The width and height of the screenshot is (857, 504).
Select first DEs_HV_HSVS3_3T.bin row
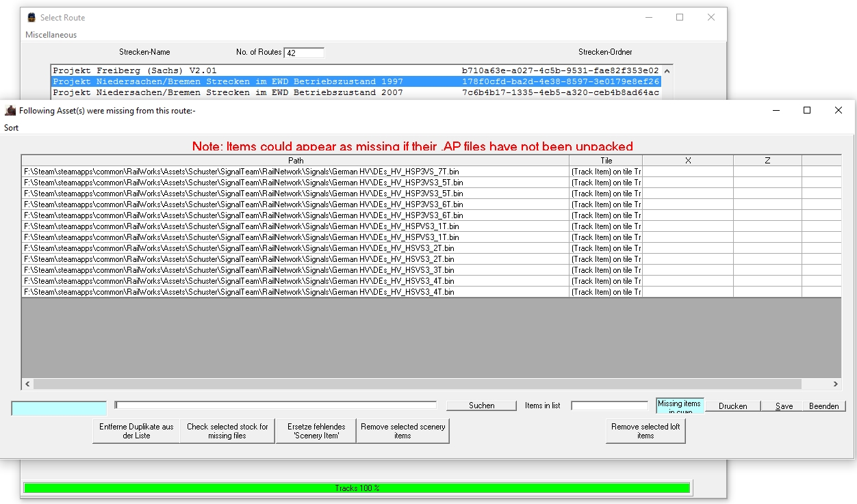pos(295,270)
